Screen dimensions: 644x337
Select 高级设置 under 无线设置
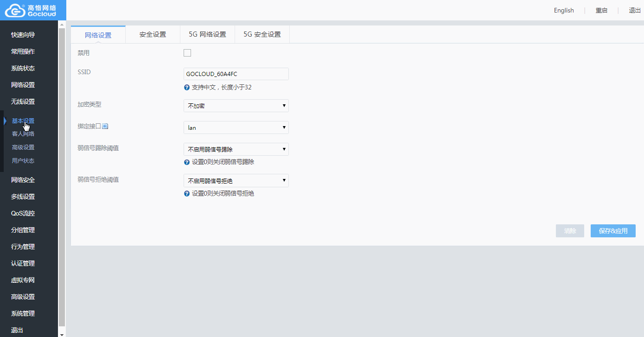pyautogui.click(x=23, y=147)
